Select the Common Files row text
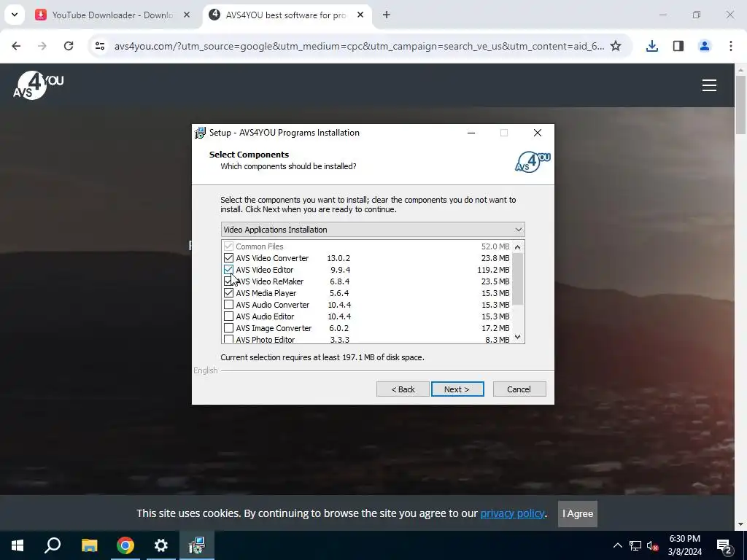 [260, 246]
